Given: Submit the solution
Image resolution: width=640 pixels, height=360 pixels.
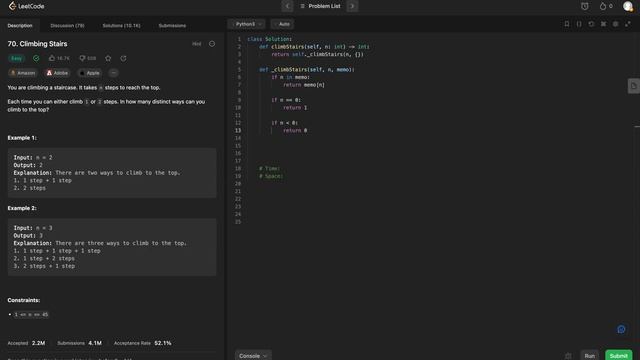Looking at the screenshot, I should (x=619, y=356).
